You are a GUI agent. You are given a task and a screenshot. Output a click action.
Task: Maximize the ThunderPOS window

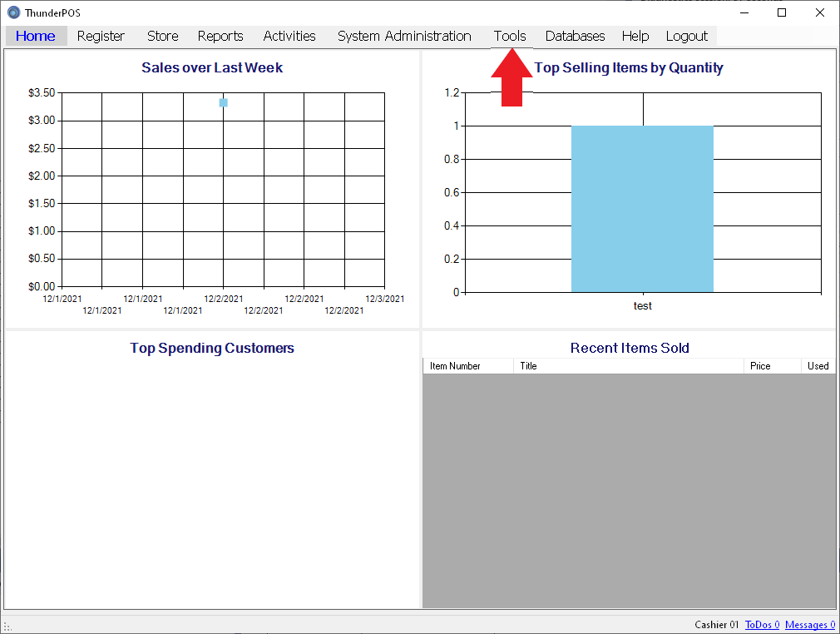tap(782, 12)
